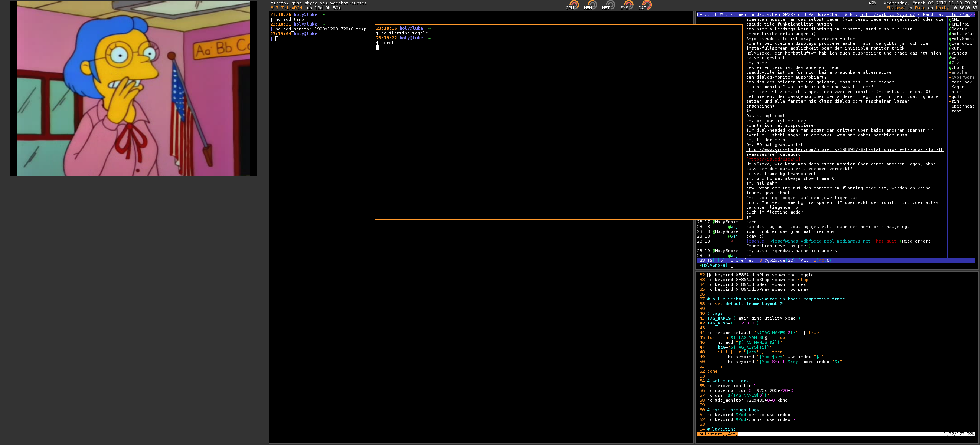Click the 3.7.7-1-ARCH kernel version text
Image resolution: width=980 pixels, height=445 pixels.
tap(286, 8)
